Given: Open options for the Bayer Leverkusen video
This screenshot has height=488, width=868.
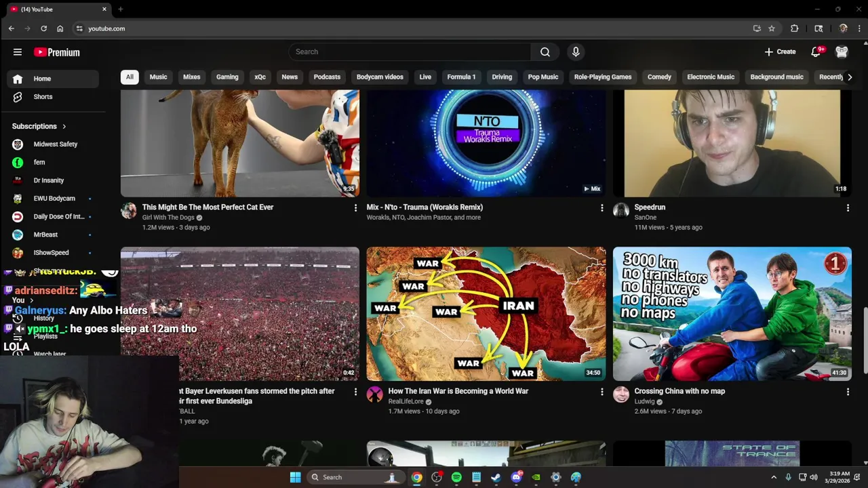Looking at the screenshot, I should [x=355, y=392].
